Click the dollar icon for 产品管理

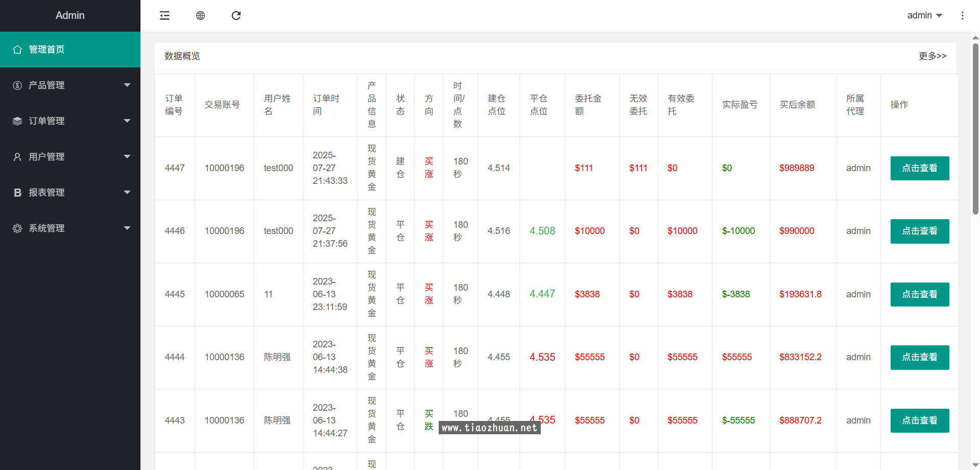pos(17,85)
